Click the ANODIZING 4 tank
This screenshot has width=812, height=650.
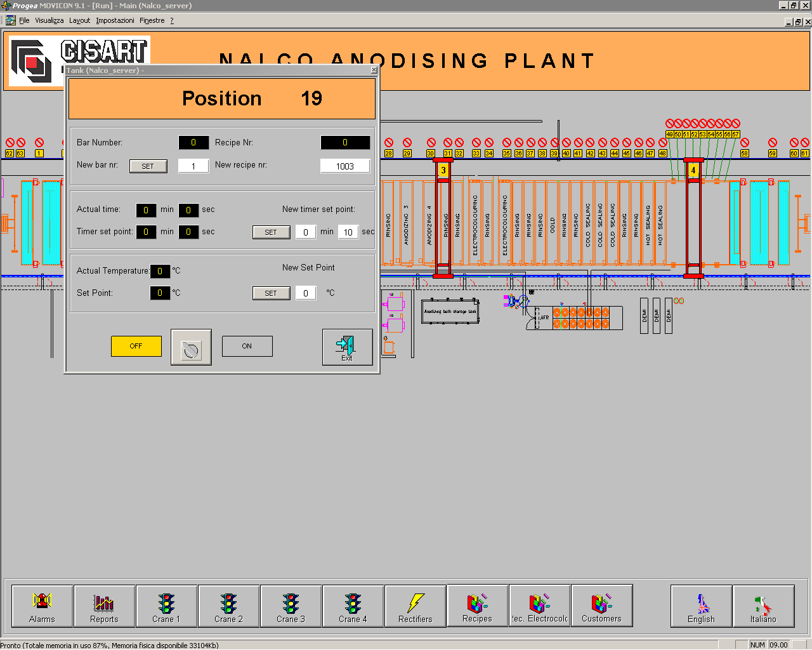(429, 223)
